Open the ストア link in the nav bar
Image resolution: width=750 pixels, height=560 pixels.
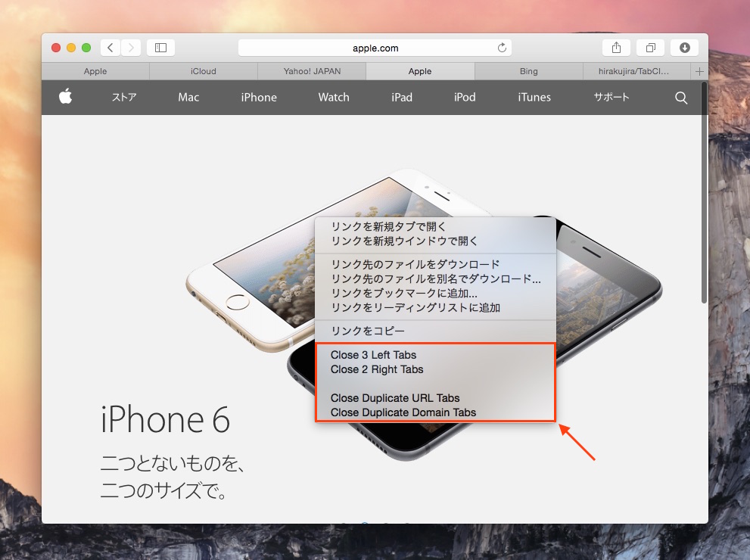pyautogui.click(x=124, y=97)
